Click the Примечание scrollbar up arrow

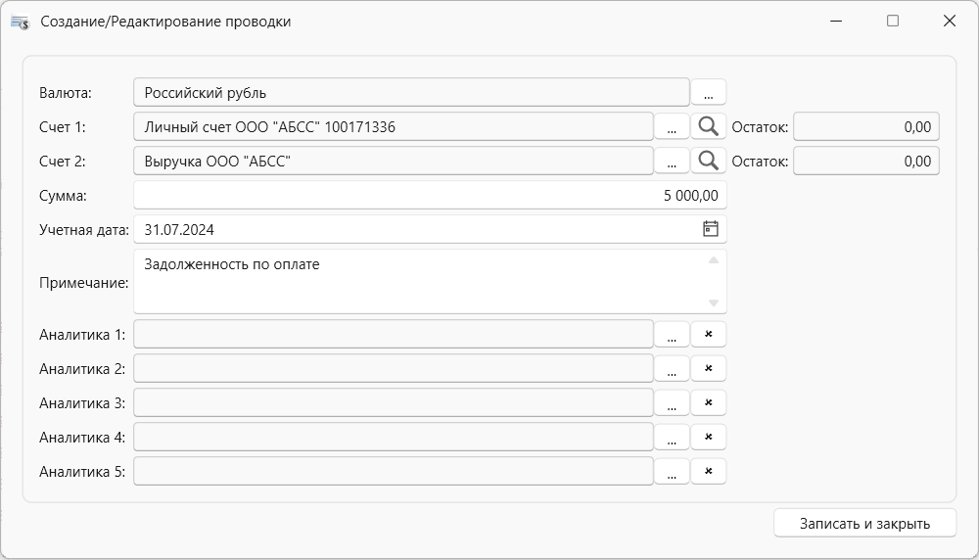point(714,259)
